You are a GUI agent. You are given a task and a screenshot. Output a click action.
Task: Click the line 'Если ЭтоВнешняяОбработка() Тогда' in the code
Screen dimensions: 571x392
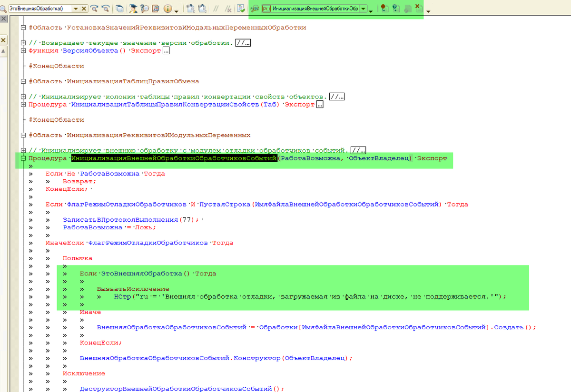pos(148,274)
